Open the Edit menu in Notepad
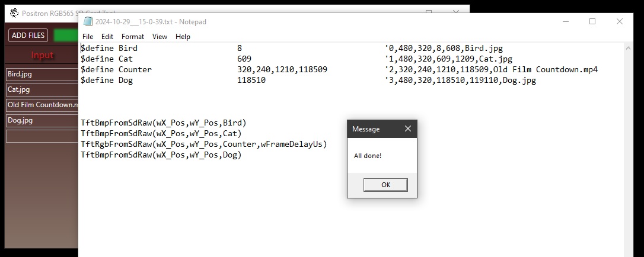The height and width of the screenshot is (257, 644). point(107,37)
